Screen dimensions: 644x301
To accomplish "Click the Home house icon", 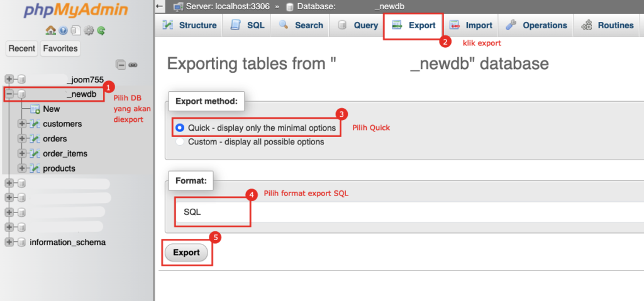I will [50, 30].
